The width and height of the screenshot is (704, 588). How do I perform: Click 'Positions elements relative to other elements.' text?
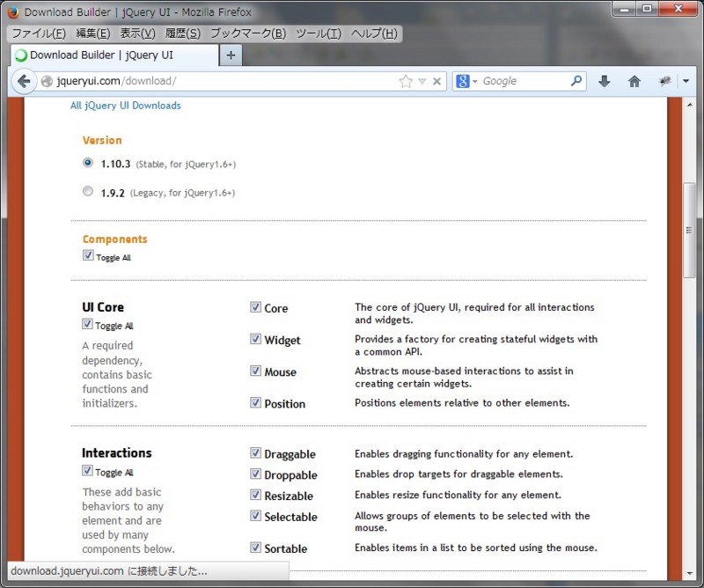click(x=462, y=403)
